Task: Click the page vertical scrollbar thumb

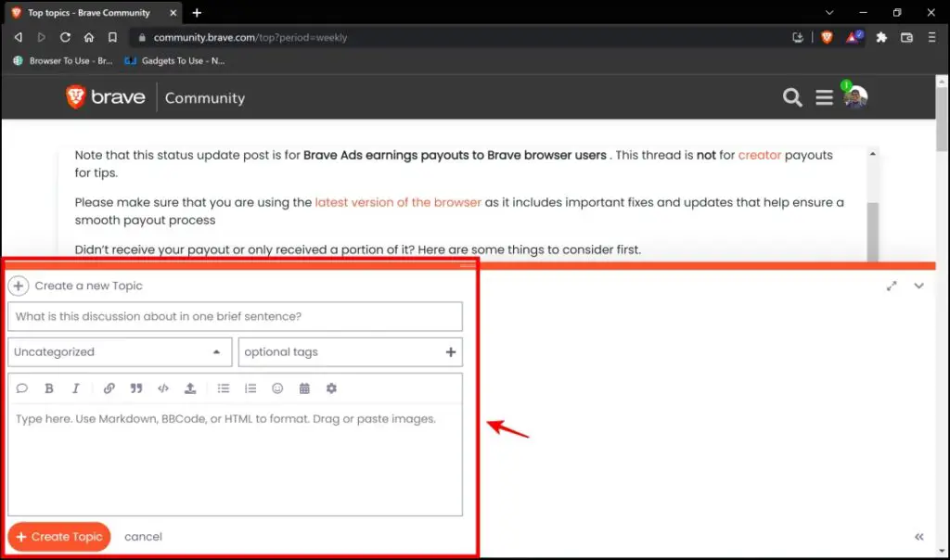Action: pyautogui.click(x=942, y=119)
